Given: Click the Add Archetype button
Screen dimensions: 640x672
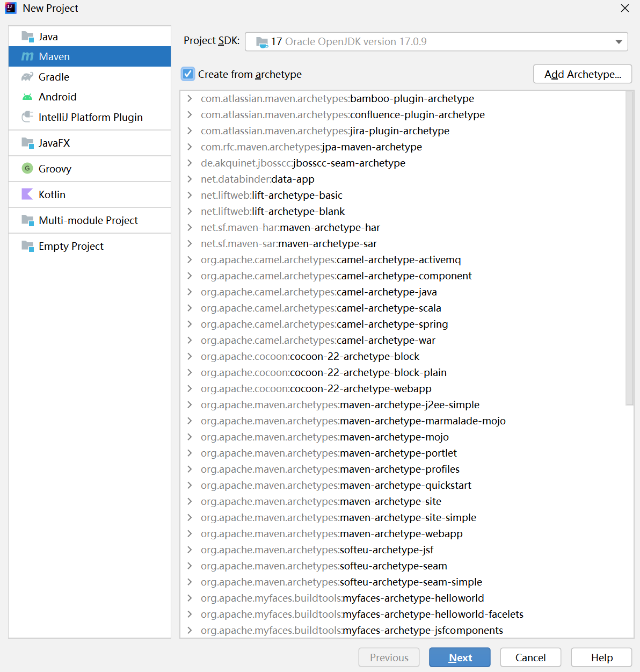Looking at the screenshot, I should [583, 74].
